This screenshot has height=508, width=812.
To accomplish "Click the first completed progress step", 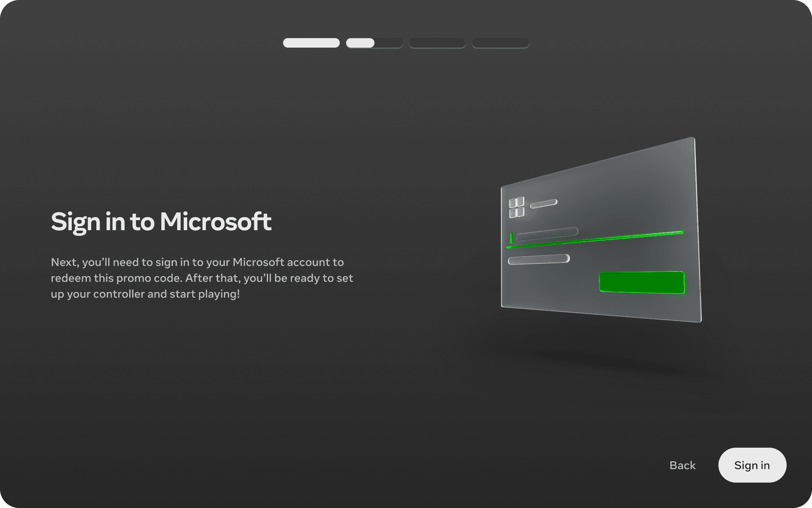I will (x=311, y=43).
